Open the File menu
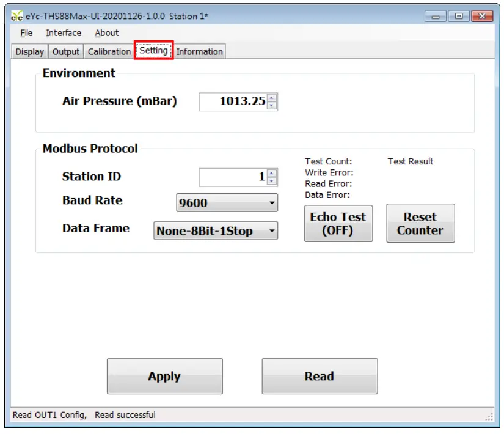 pos(26,33)
